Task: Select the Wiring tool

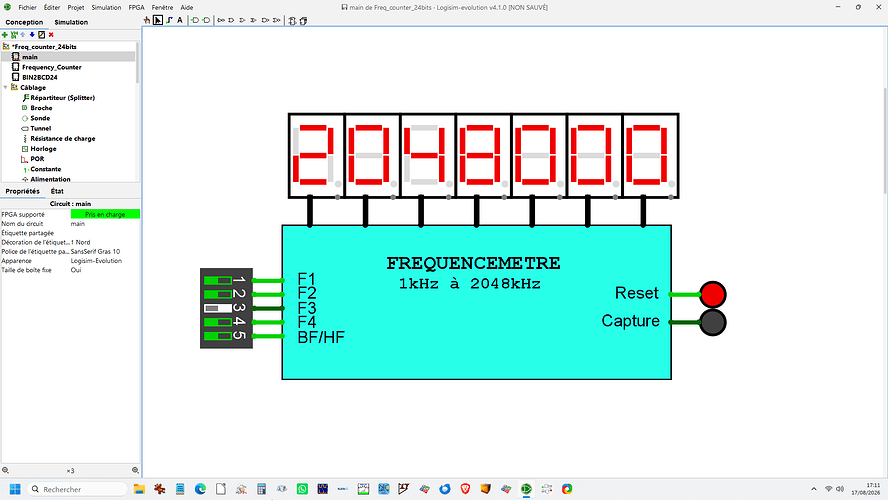Action: 169,20
